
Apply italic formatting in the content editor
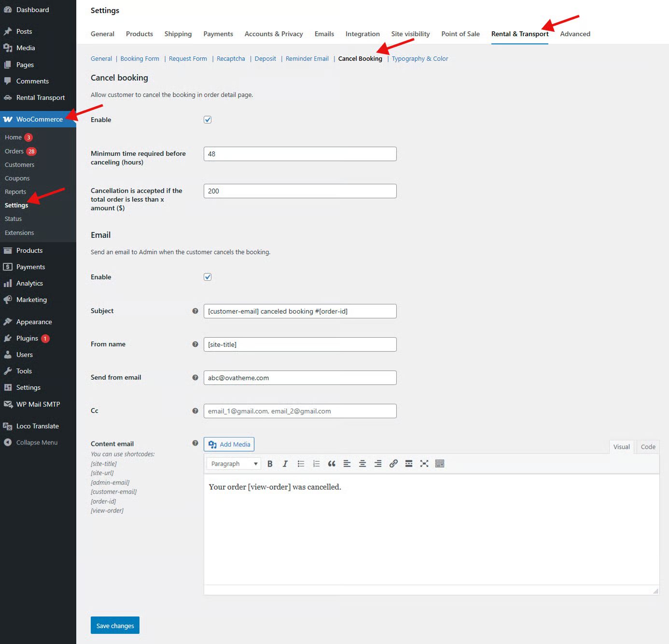(x=285, y=464)
